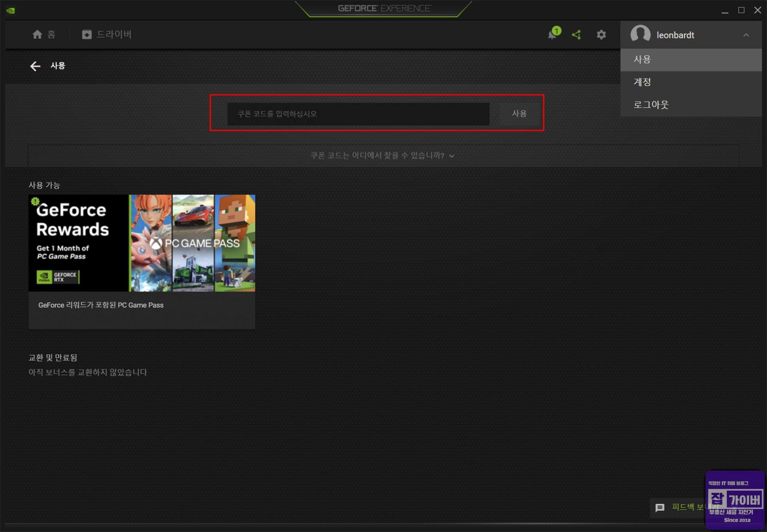Click the leonbardt profile avatar
Screen dimensions: 767x532
coord(640,34)
